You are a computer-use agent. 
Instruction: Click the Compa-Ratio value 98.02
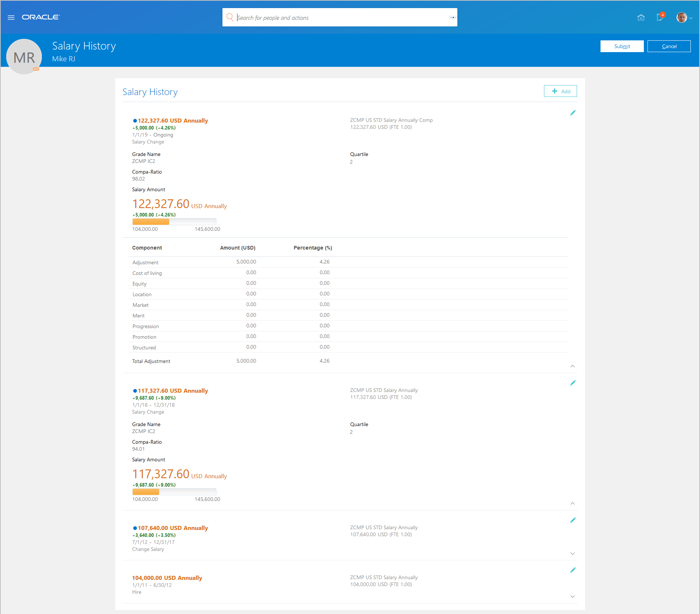[138, 179]
